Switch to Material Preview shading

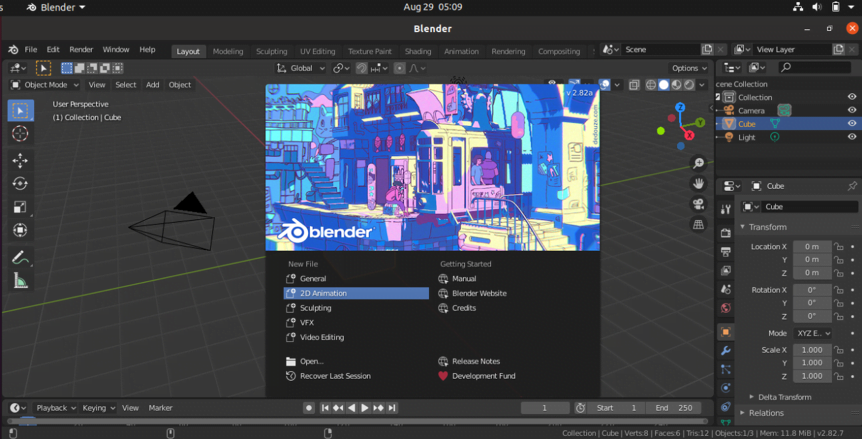676,85
